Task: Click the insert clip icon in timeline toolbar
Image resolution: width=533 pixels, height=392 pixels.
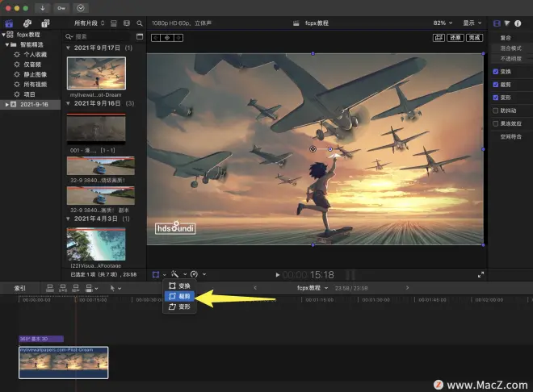Action: [62, 288]
